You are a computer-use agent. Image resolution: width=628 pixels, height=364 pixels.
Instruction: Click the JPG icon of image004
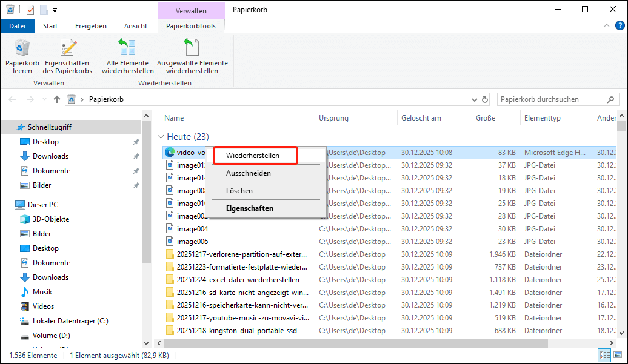170,229
